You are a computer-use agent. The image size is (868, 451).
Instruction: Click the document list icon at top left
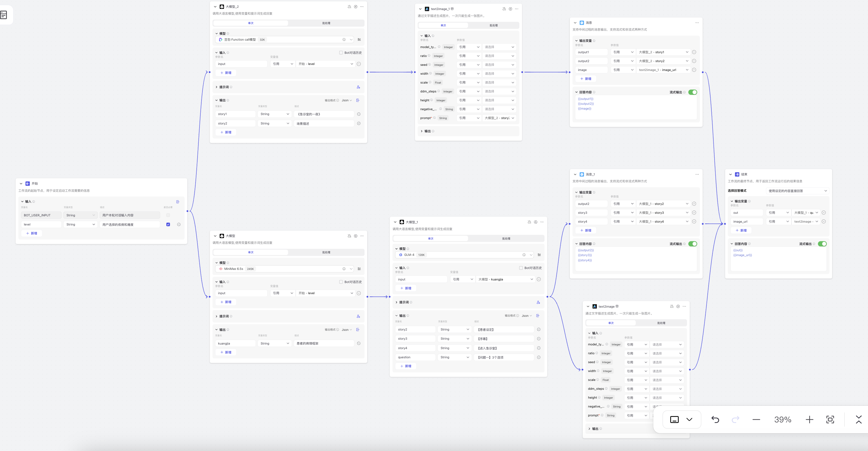(x=4, y=15)
